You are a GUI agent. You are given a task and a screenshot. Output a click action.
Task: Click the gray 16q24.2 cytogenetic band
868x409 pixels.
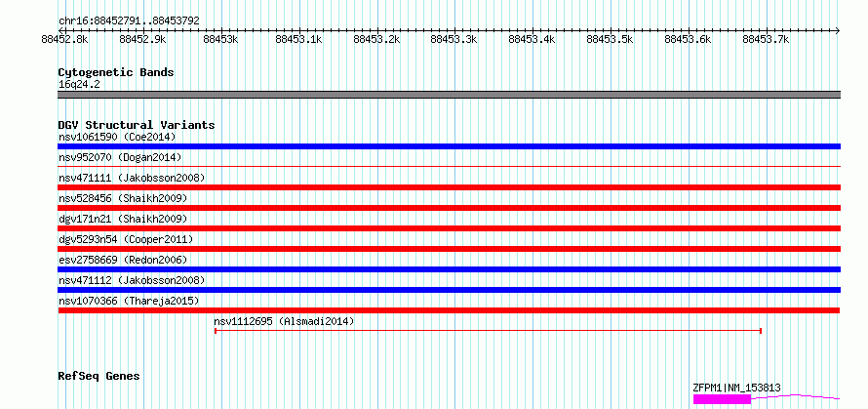[x=449, y=95]
